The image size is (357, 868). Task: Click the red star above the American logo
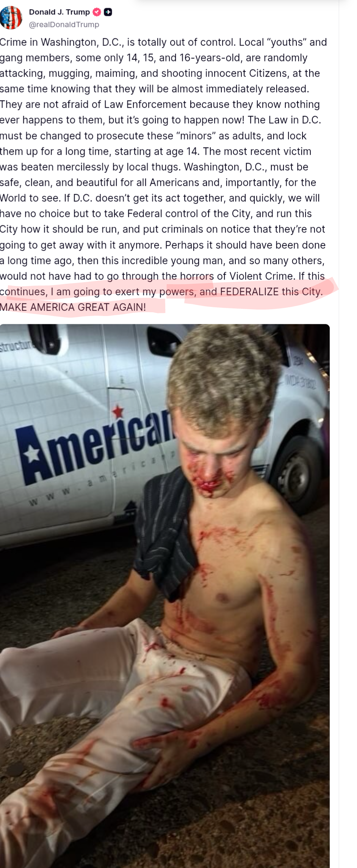pos(118,411)
